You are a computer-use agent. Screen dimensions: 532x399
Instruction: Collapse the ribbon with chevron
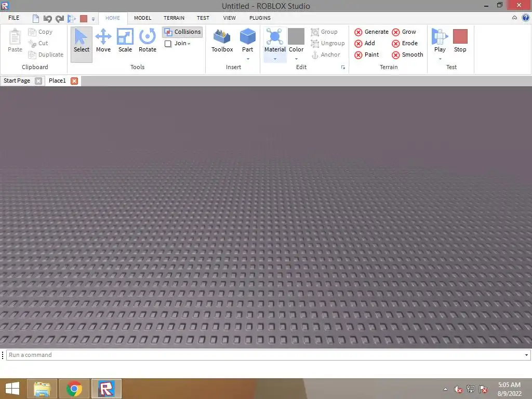514,18
